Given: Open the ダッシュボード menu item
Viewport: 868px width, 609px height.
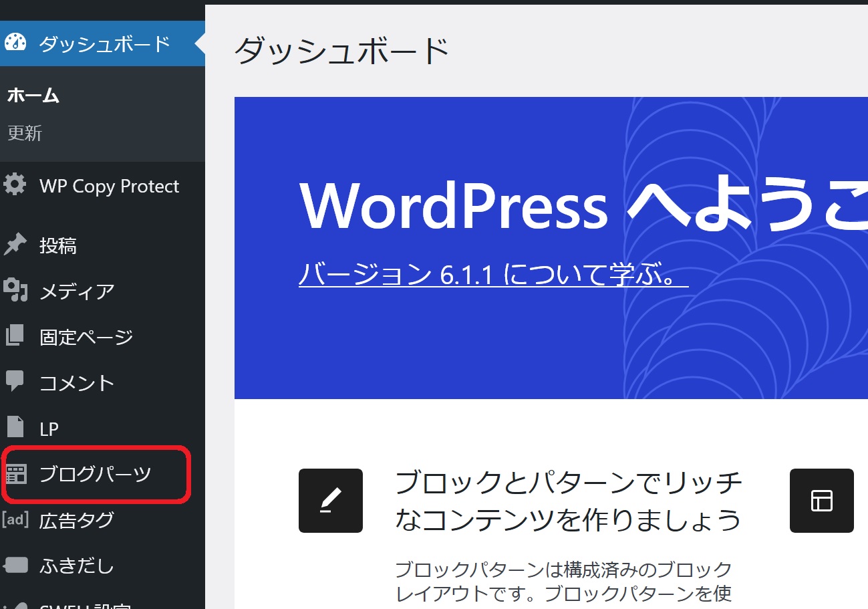Looking at the screenshot, I should 102,43.
